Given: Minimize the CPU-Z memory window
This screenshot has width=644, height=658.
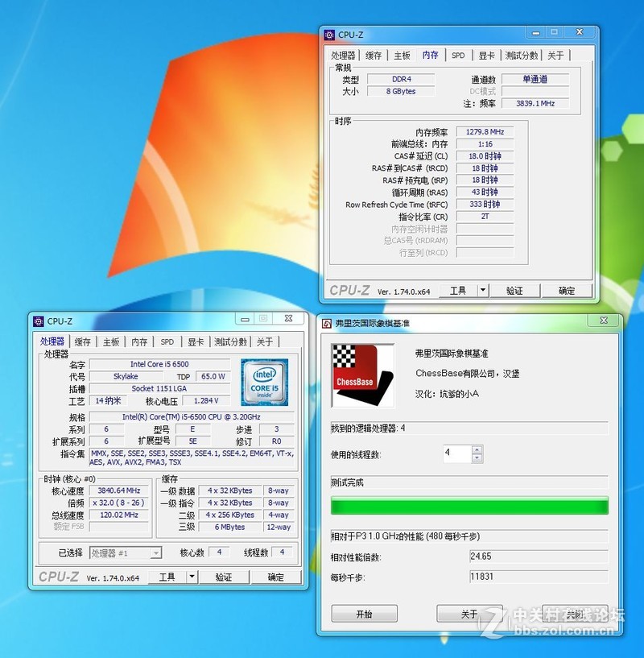Looking at the screenshot, I should click(x=535, y=32).
